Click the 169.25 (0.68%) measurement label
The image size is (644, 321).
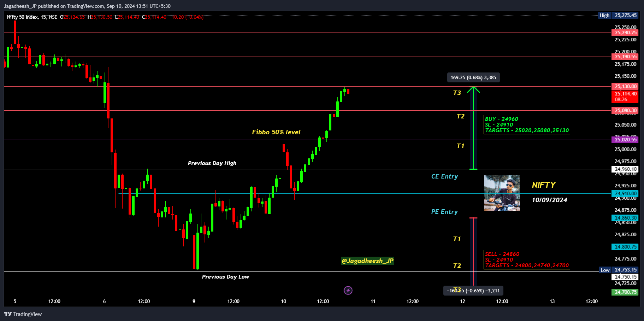point(473,77)
